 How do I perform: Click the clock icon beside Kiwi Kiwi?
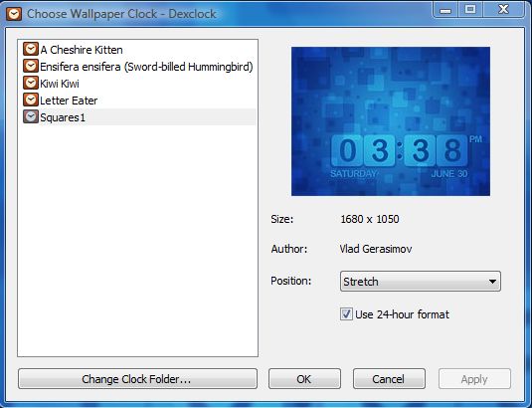point(31,84)
